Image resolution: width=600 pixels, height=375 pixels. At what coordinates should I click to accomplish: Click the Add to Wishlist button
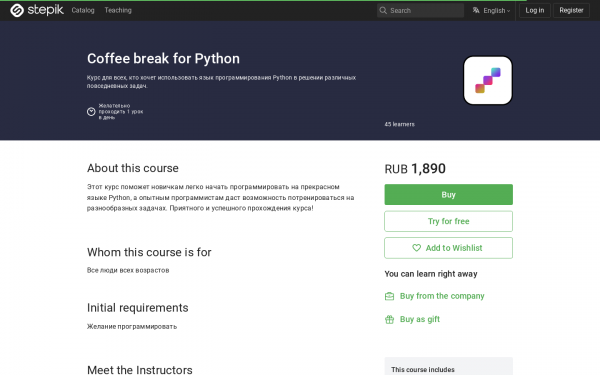click(x=448, y=248)
